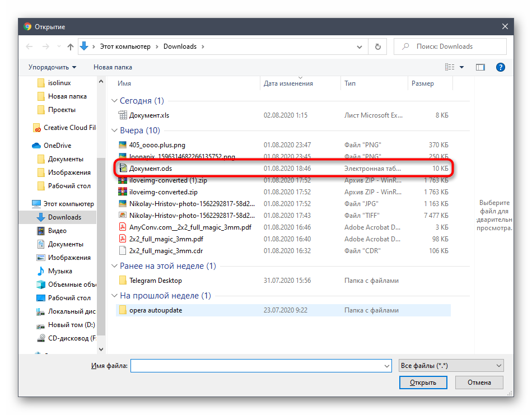
Task: Open the Упорядочить menu
Action: [52, 67]
